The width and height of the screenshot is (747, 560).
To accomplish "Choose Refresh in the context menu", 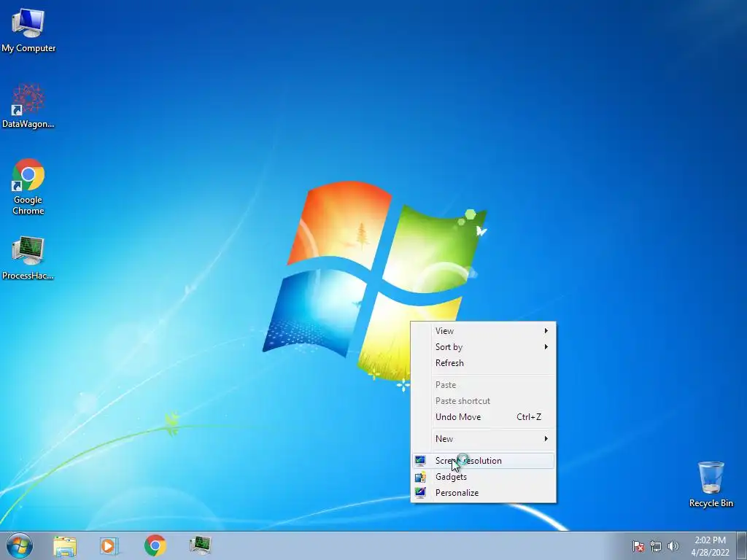I will 483,363.
